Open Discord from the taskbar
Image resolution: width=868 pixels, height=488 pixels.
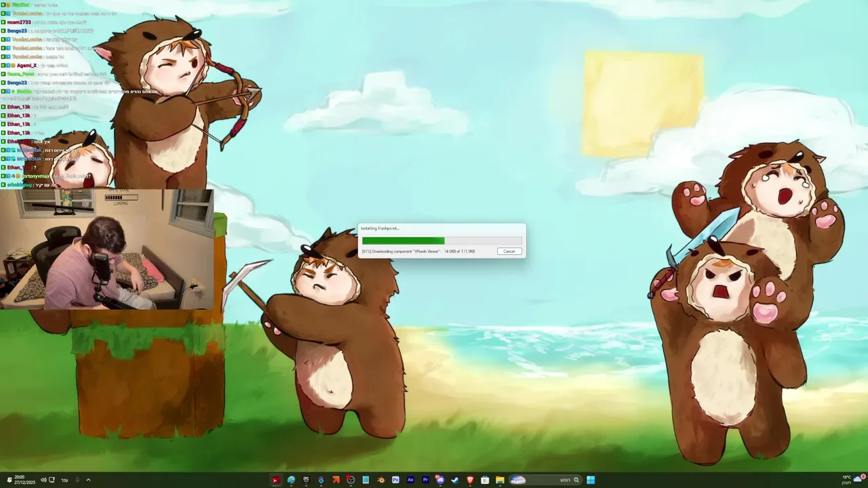440,480
